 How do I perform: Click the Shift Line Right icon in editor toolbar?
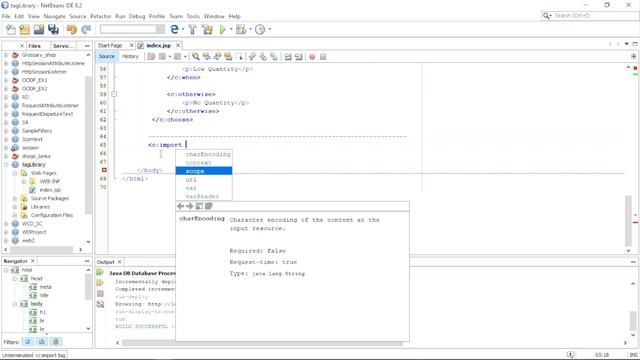(299, 57)
